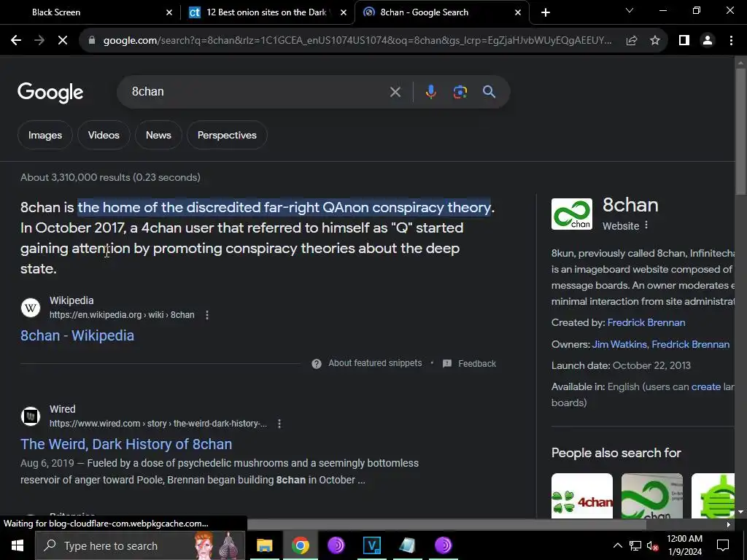Viewport: 747px width, 560px height.
Task: Close the Black Screen tab
Action: tap(169, 12)
